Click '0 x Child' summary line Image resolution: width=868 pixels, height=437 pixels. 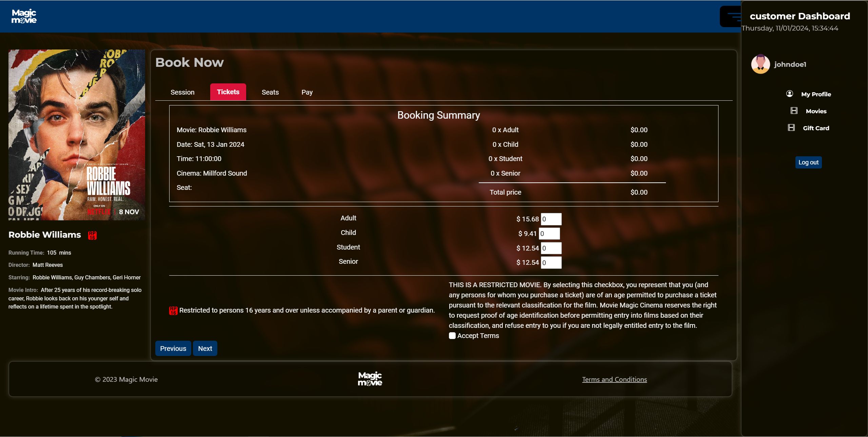tap(505, 144)
